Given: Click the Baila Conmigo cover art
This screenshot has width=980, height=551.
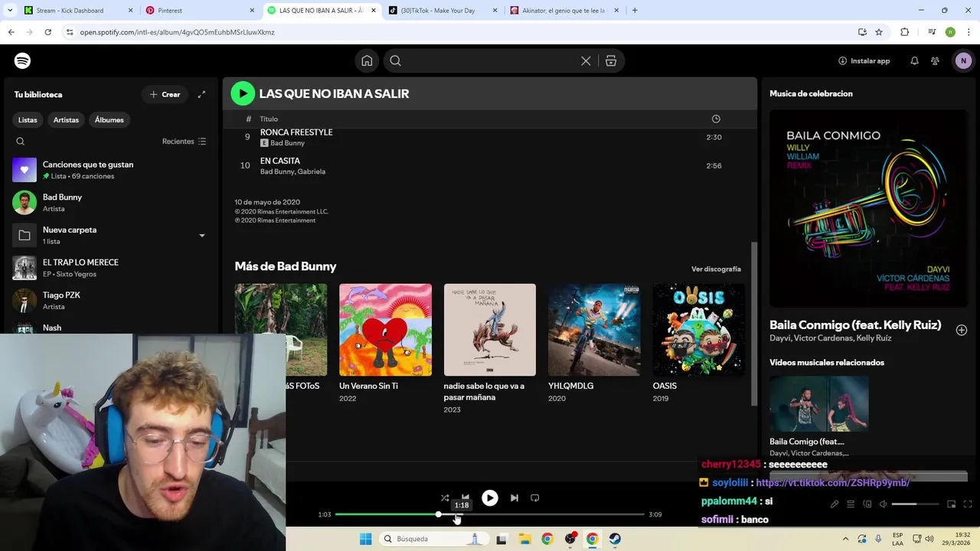Looking at the screenshot, I should coord(868,208).
